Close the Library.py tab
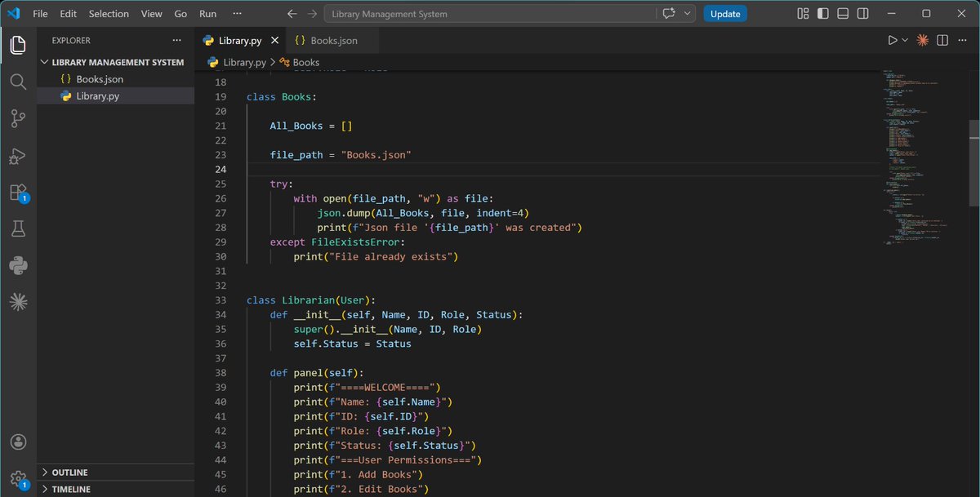Image resolution: width=980 pixels, height=497 pixels. pyautogui.click(x=274, y=40)
